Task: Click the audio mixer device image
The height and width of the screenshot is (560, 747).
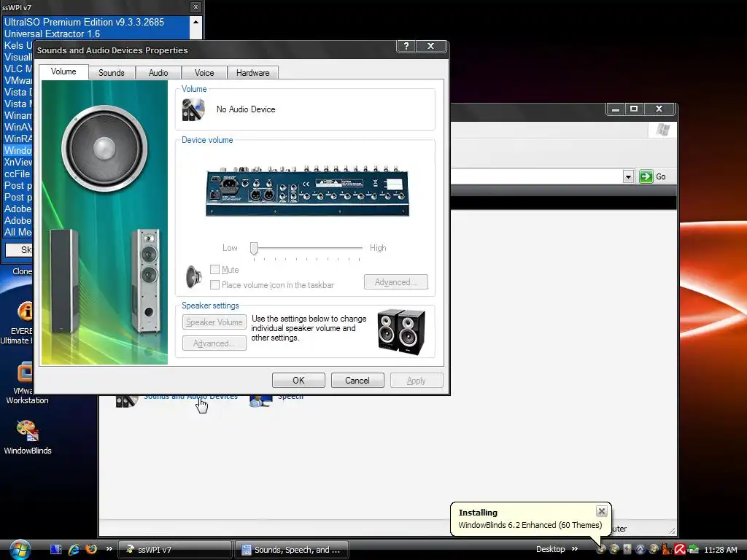Action: pyautogui.click(x=307, y=191)
